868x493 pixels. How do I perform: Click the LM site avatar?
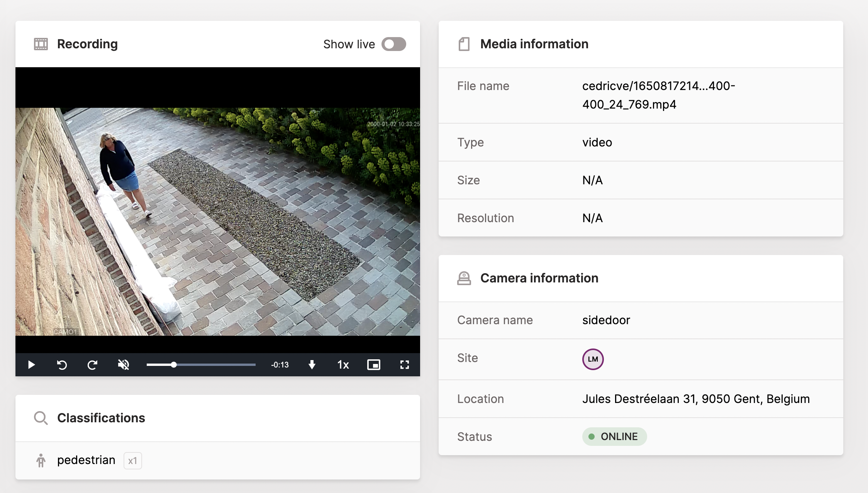tap(593, 359)
